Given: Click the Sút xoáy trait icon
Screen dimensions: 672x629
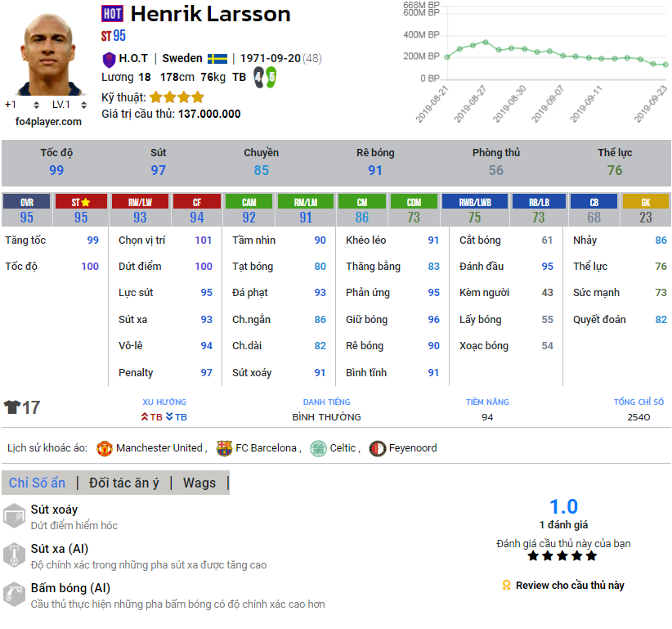Looking at the screenshot, I should (14, 516).
